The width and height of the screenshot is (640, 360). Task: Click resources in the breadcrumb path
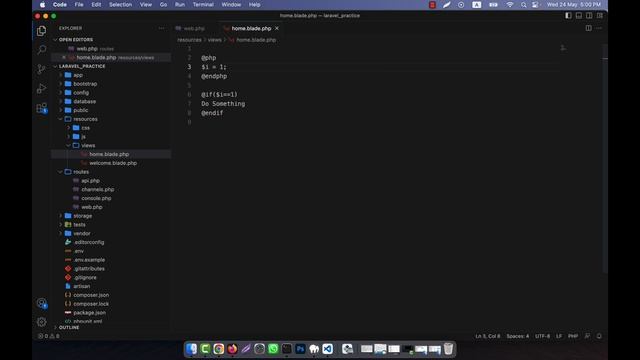189,40
